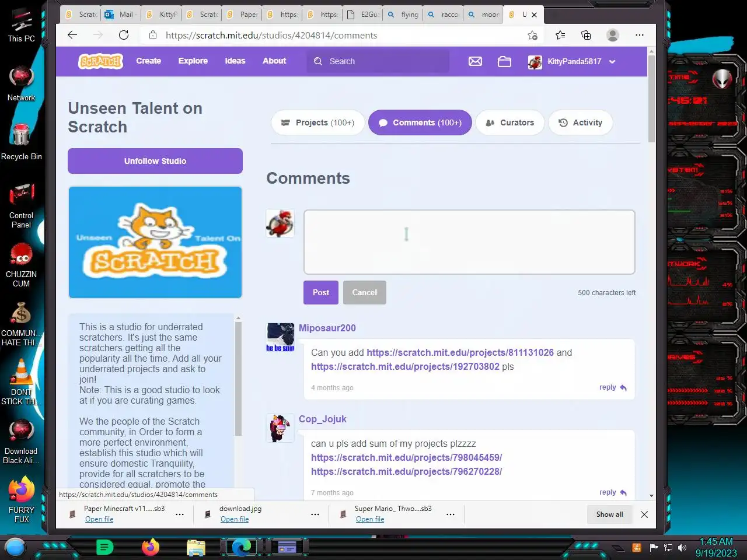Open the My Stuff folder icon
The height and width of the screenshot is (560, 747).
click(504, 61)
